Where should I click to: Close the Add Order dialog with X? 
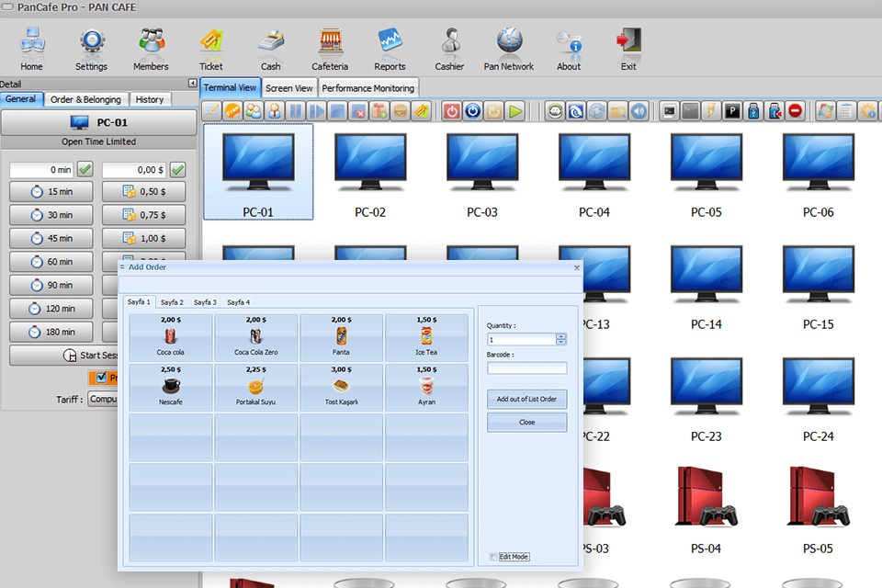[577, 268]
